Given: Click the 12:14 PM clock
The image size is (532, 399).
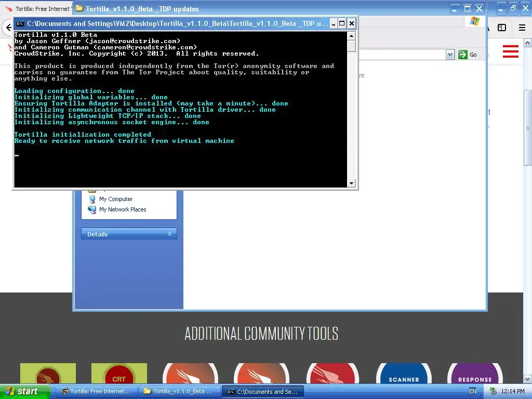Looking at the screenshot, I should 513,391.
